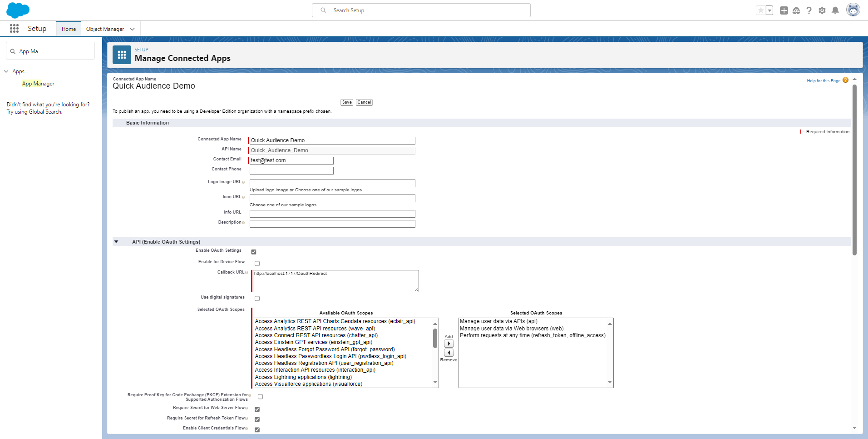This screenshot has height=439, width=868.
Task: Select Manage user data via APIs (api)
Action: tap(498, 321)
